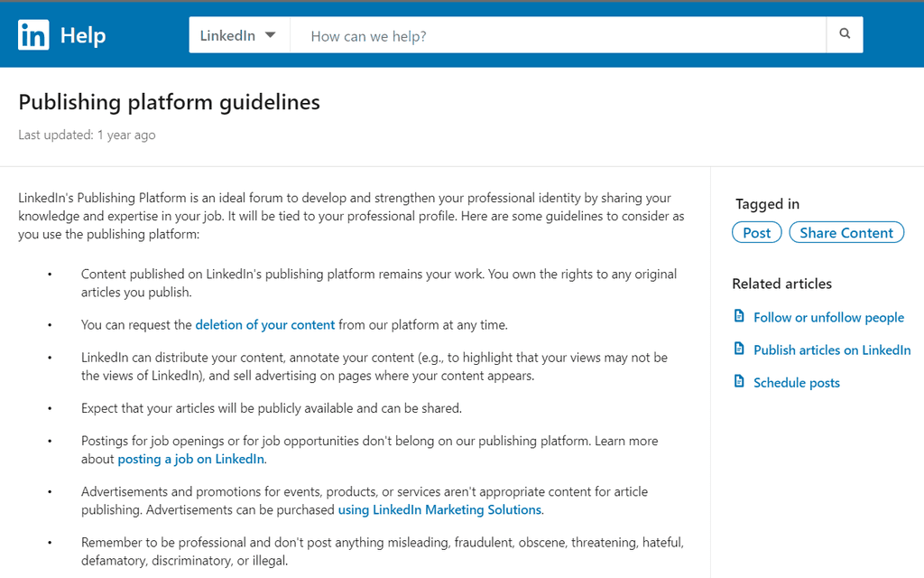Open the "deletion of your content" link

click(x=264, y=324)
